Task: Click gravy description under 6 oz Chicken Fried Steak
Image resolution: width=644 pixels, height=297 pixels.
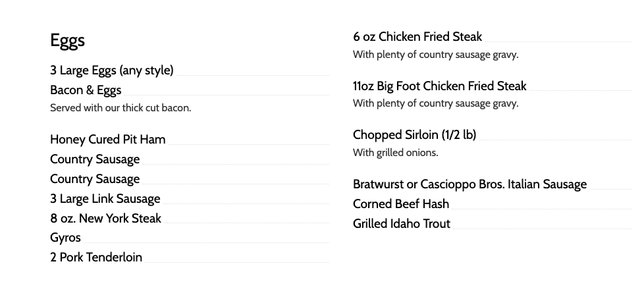Action: [435, 55]
